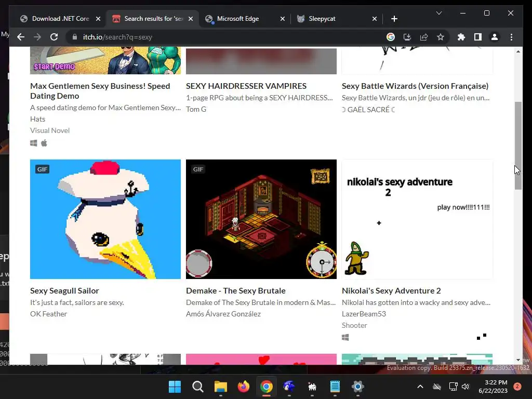
Task: Open SEXY HAIRDRESSER VAMPIRES title link
Action: pos(246,86)
